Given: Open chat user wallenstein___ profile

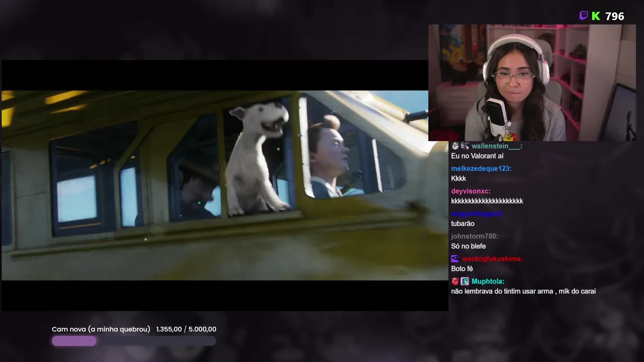Looking at the screenshot, I should (x=497, y=146).
